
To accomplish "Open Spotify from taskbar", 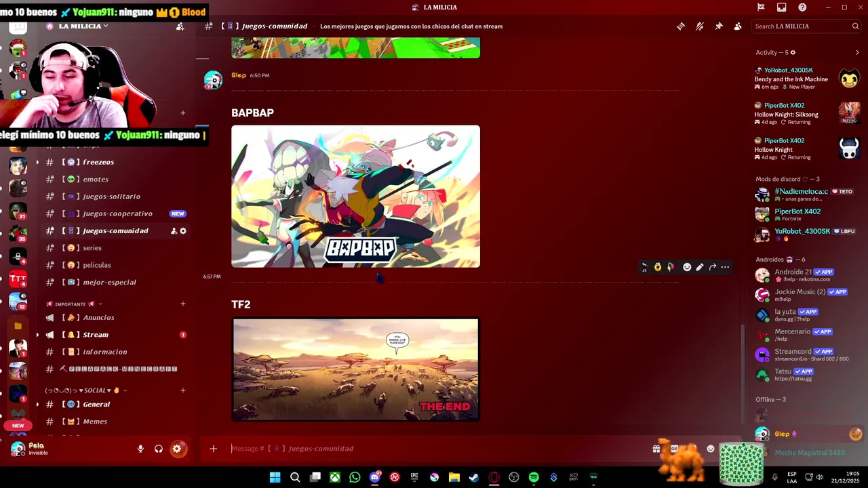I will (534, 477).
